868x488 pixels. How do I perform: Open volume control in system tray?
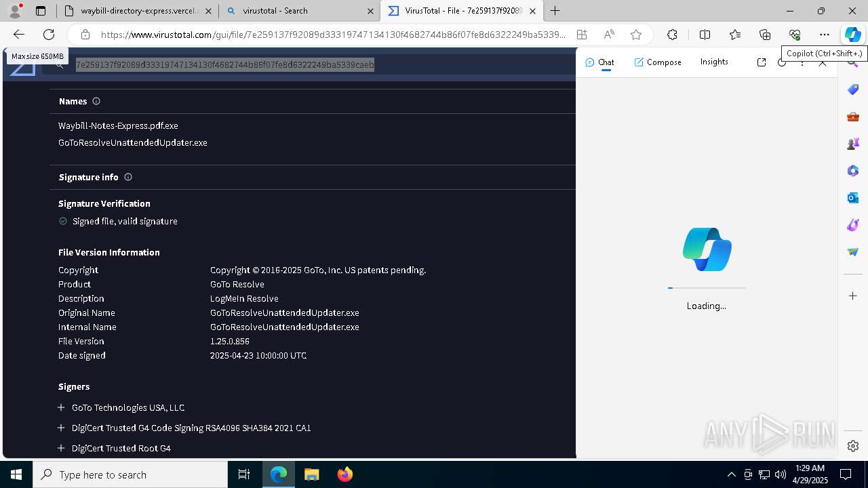click(780, 474)
